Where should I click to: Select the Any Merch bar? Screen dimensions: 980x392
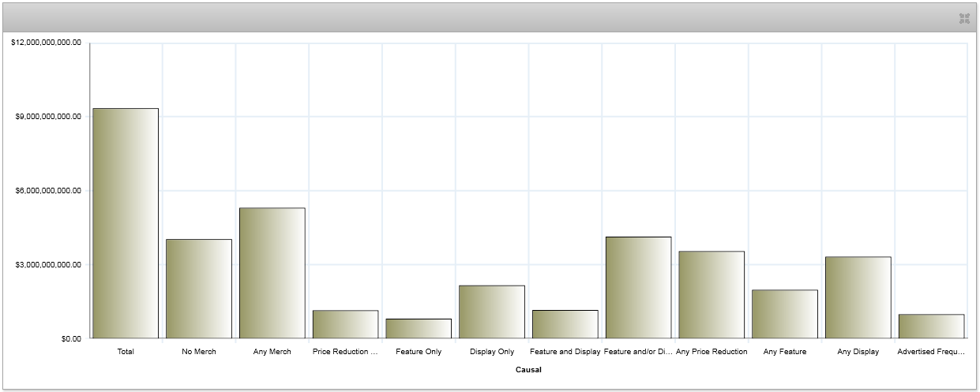pyautogui.click(x=272, y=273)
